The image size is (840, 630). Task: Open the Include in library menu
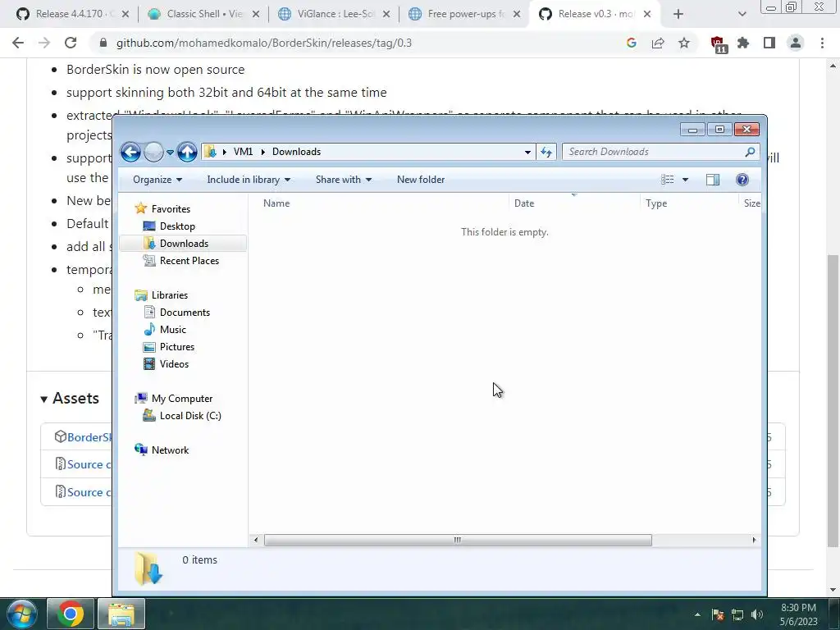click(x=249, y=180)
